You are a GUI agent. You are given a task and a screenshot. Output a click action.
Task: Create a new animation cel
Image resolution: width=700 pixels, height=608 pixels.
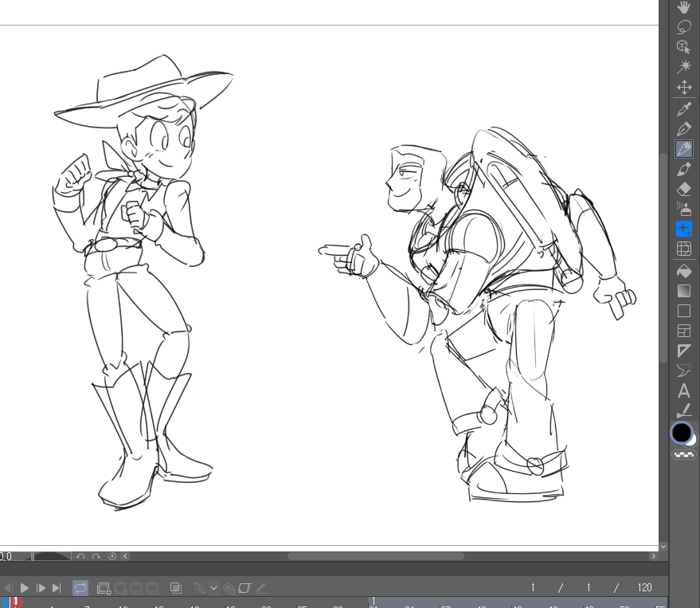tap(104, 588)
